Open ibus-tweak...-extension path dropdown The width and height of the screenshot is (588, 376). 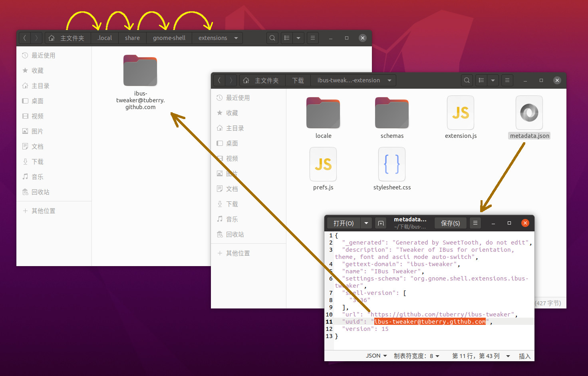tap(389, 80)
